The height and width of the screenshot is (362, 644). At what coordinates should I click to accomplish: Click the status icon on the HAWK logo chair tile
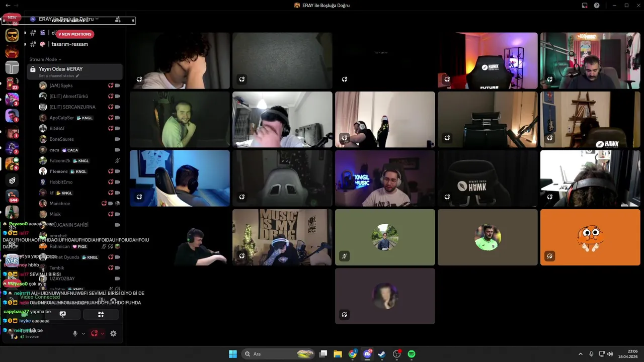point(447,197)
